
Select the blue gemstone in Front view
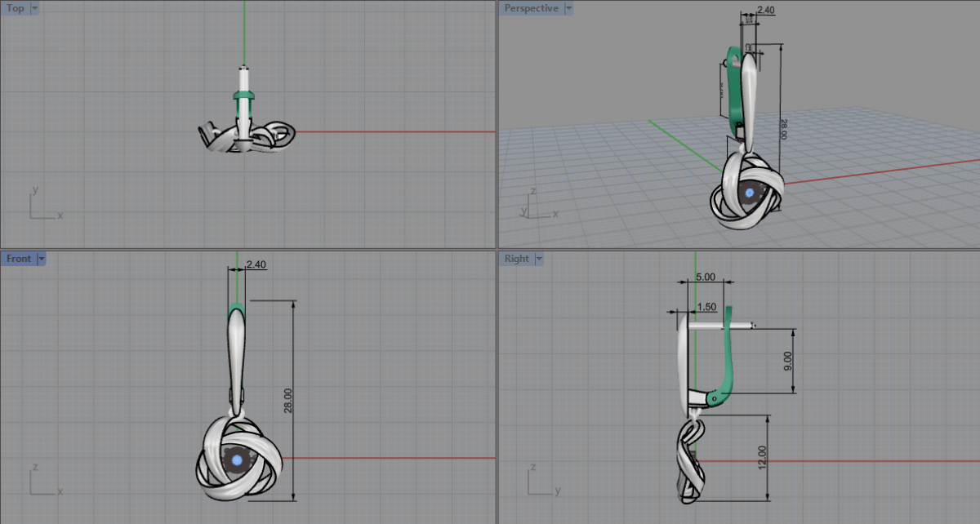coord(237,460)
